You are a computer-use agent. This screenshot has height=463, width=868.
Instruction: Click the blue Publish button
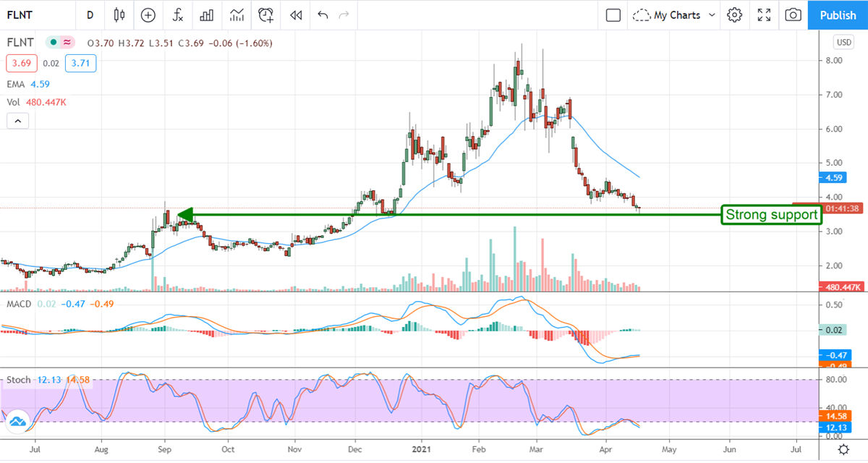838,14
